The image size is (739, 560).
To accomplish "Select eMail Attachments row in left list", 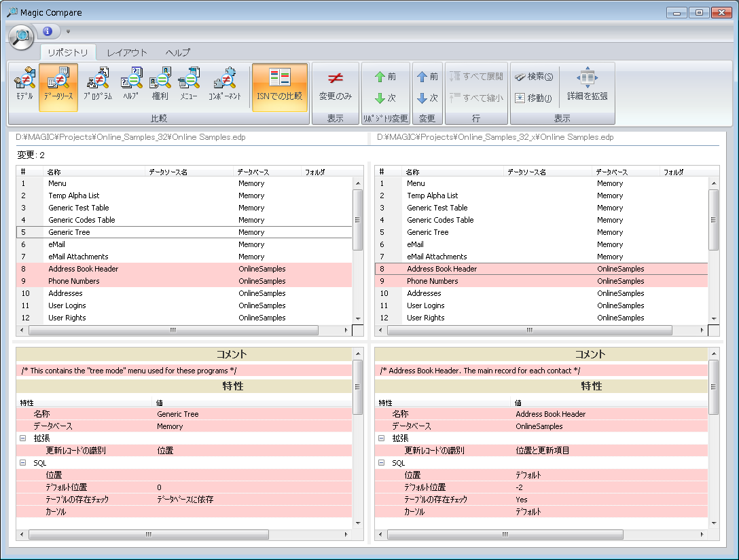I will pyautogui.click(x=184, y=257).
